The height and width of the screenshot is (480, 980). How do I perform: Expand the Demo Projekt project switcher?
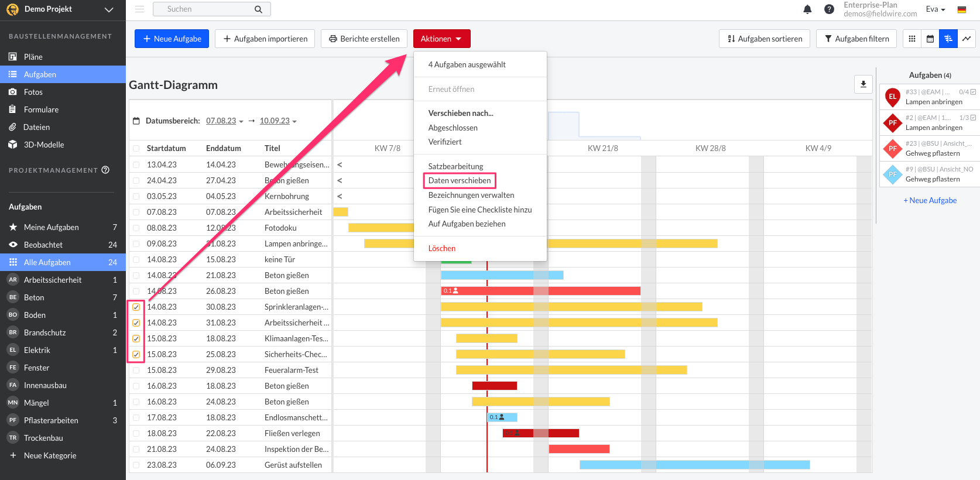tap(108, 9)
